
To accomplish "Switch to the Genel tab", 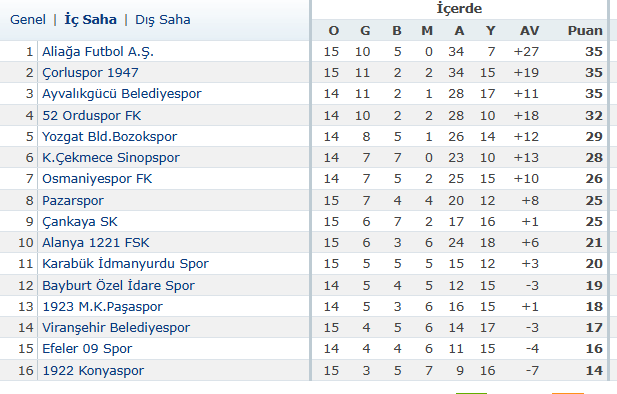I will pos(28,20).
